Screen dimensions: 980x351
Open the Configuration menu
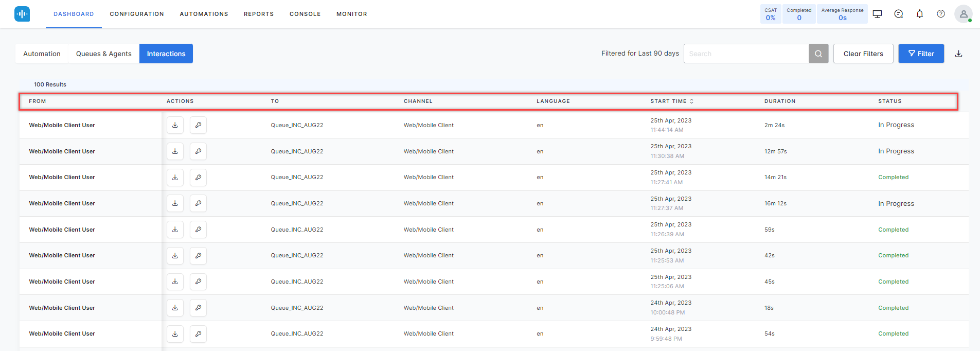pos(137,14)
